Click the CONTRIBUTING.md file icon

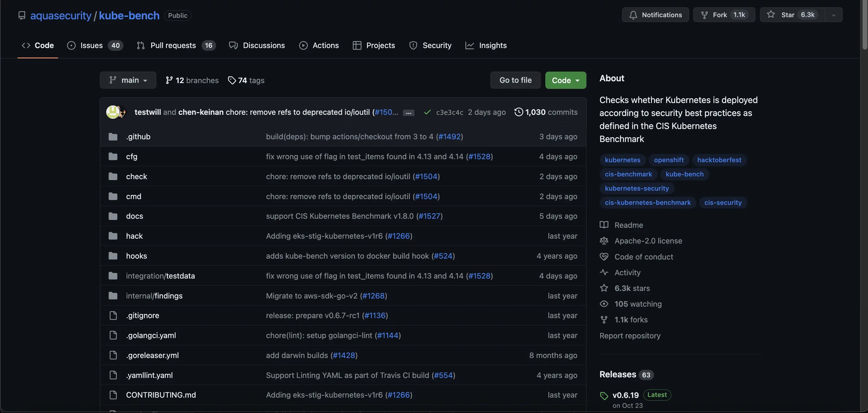point(113,395)
